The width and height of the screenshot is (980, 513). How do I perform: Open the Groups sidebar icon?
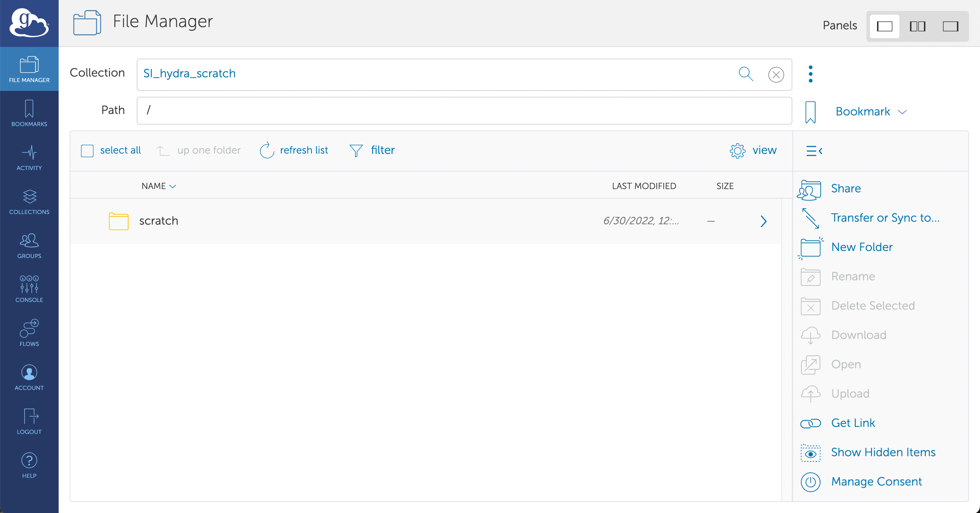coord(29,240)
